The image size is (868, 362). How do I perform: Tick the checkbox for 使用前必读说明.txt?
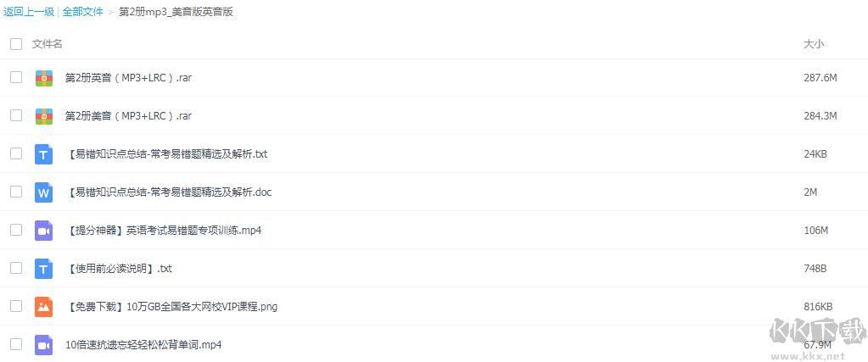[16, 268]
